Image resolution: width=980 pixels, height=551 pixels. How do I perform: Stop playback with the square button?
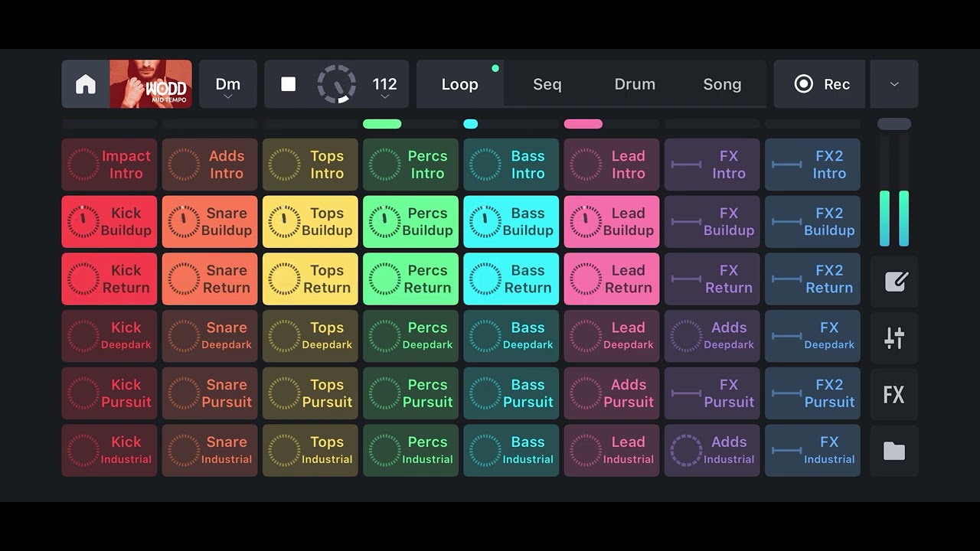click(289, 84)
